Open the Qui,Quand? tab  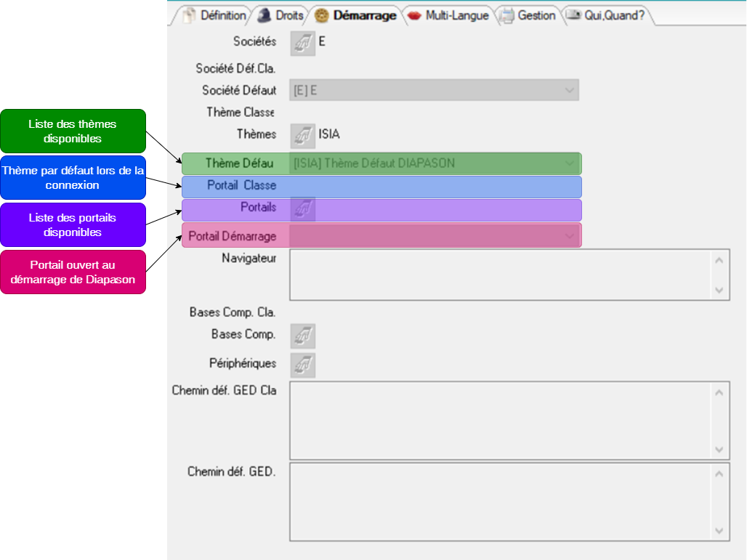(x=607, y=15)
